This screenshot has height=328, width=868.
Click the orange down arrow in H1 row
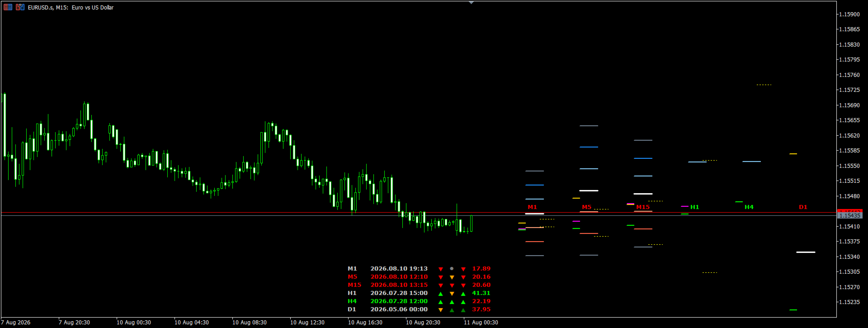[452, 294]
